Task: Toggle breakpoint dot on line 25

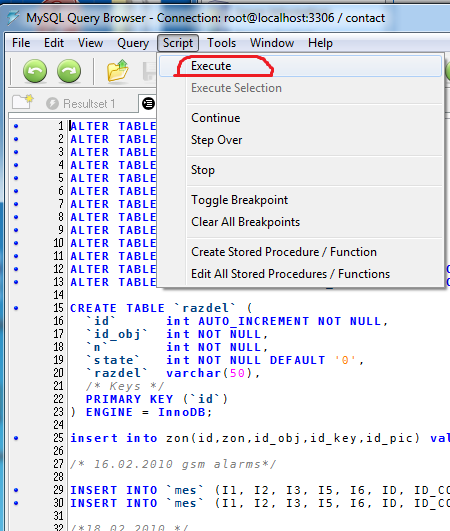Action: (x=16, y=438)
